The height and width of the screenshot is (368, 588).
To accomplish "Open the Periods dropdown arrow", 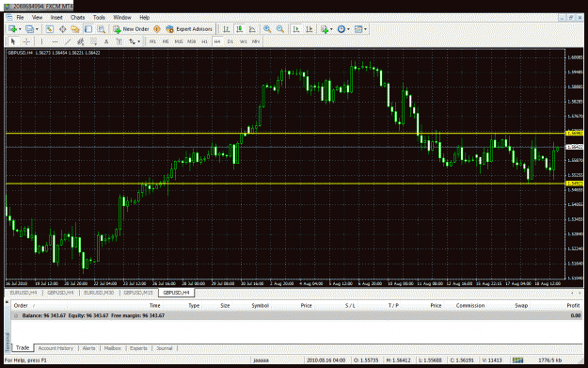I will point(348,29).
